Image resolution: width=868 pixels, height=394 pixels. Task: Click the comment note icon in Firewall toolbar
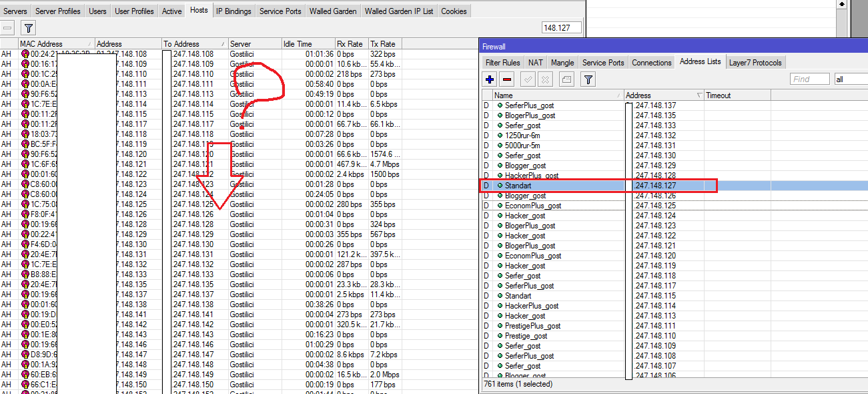[566, 79]
